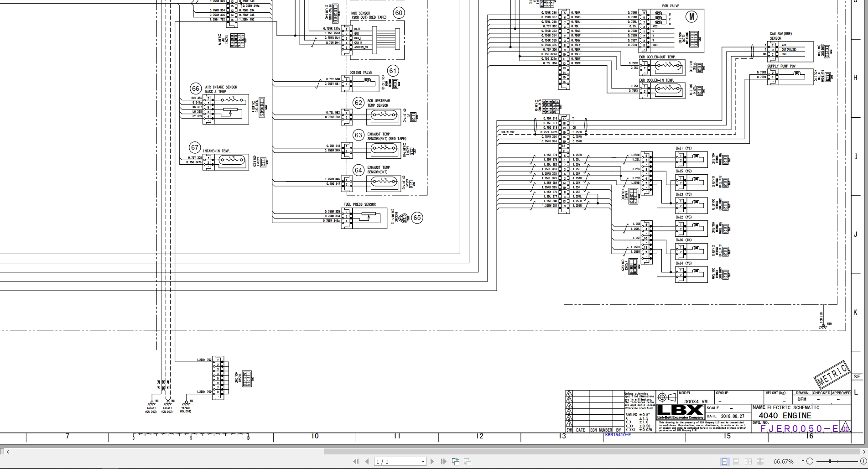
Task: Jump to the last page icon
Action: (443, 461)
